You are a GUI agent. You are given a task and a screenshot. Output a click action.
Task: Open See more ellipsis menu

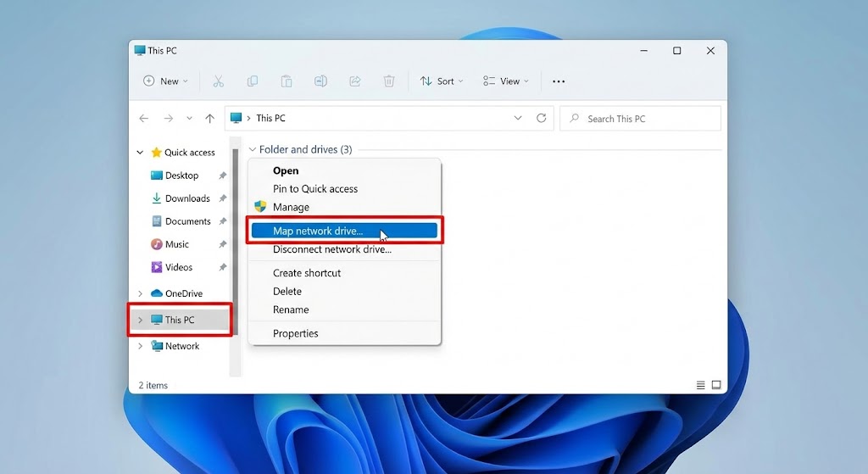559,81
